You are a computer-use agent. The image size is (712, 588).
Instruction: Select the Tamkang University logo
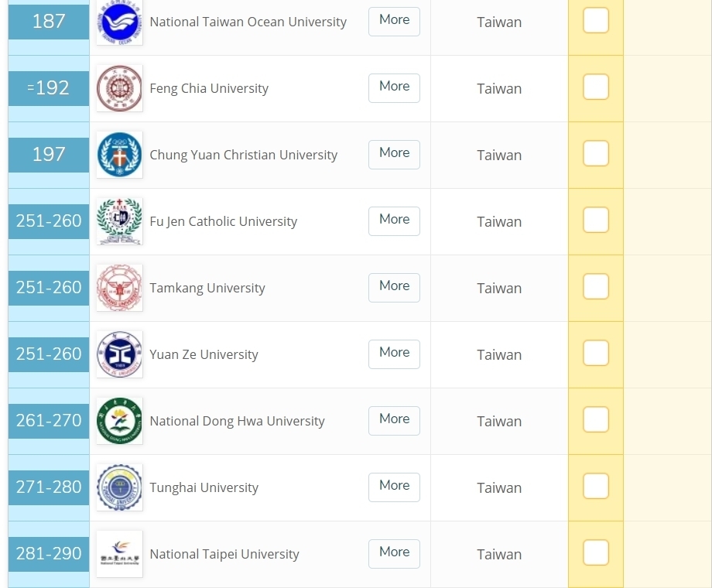tap(119, 288)
